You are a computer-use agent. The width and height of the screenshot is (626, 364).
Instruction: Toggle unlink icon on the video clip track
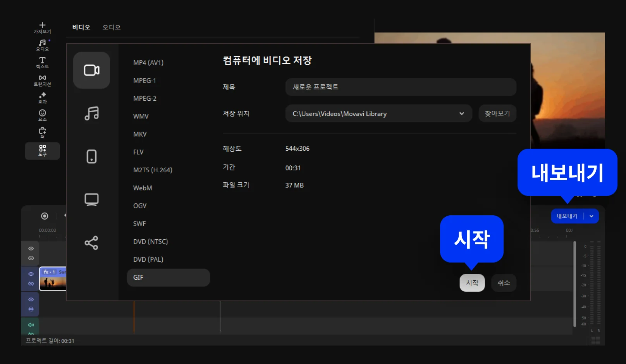[31, 284]
